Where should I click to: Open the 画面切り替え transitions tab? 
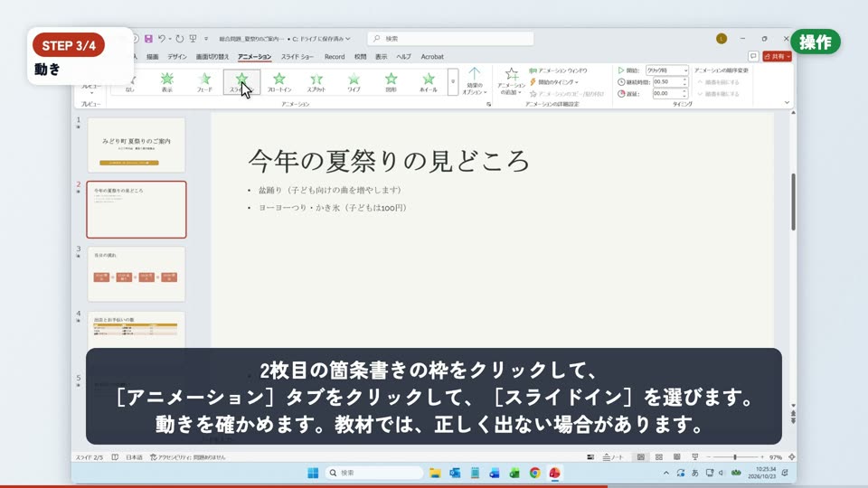click(x=212, y=56)
